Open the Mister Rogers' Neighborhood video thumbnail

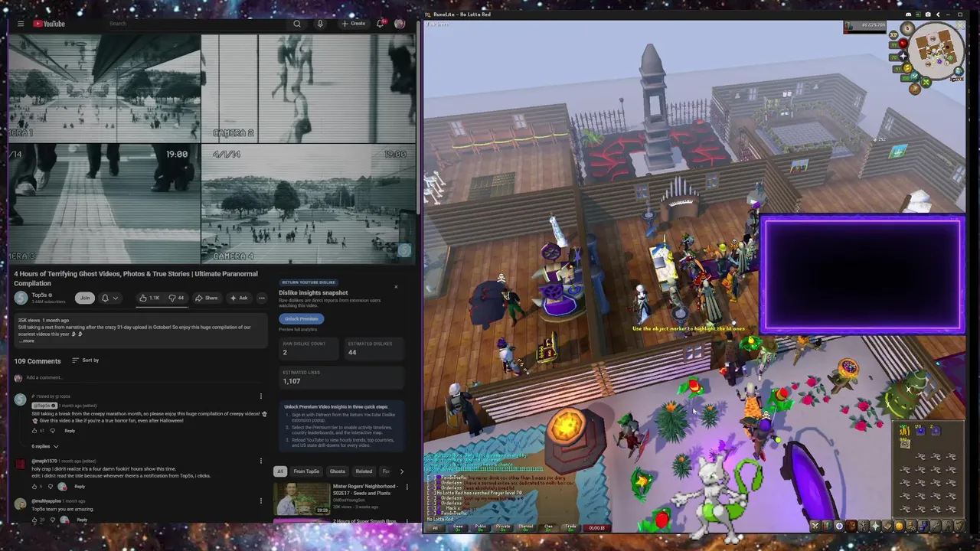click(301, 498)
